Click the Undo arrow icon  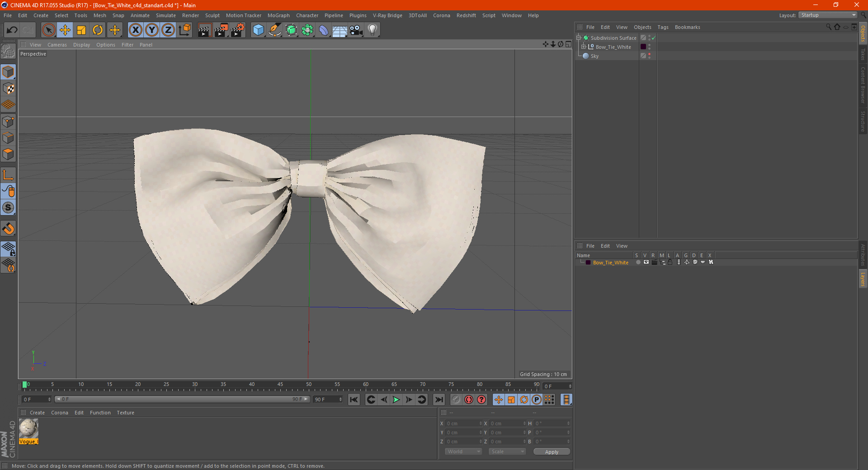click(12, 30)
